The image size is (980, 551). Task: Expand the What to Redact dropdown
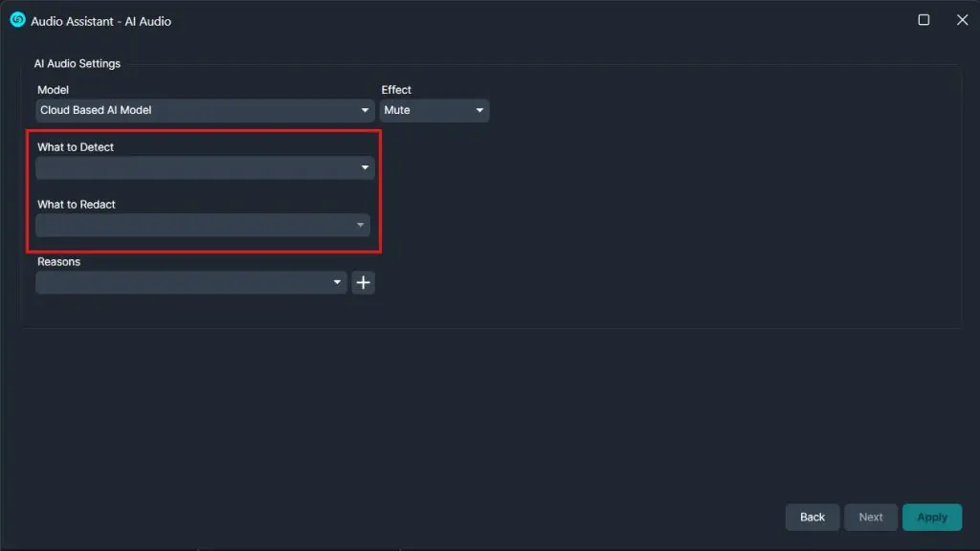coord(203,226)
